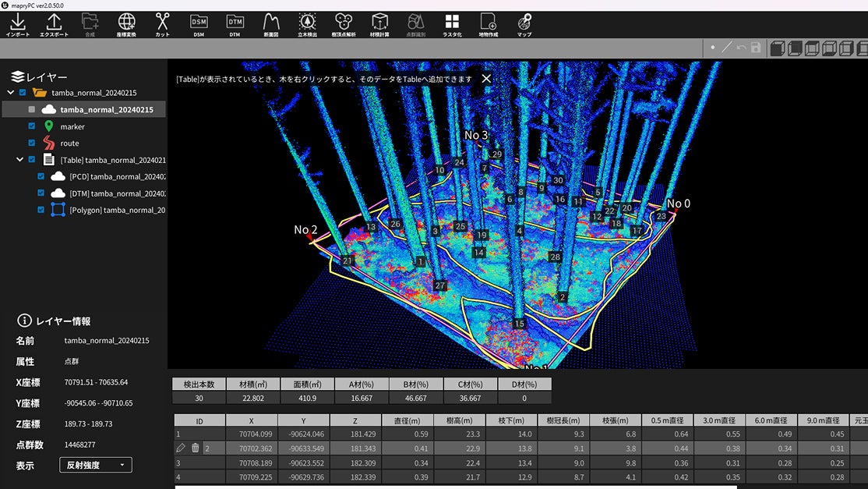Open the 断面図 cross-section tool
This screenshot has height=489, width=868.
(271, 23)
